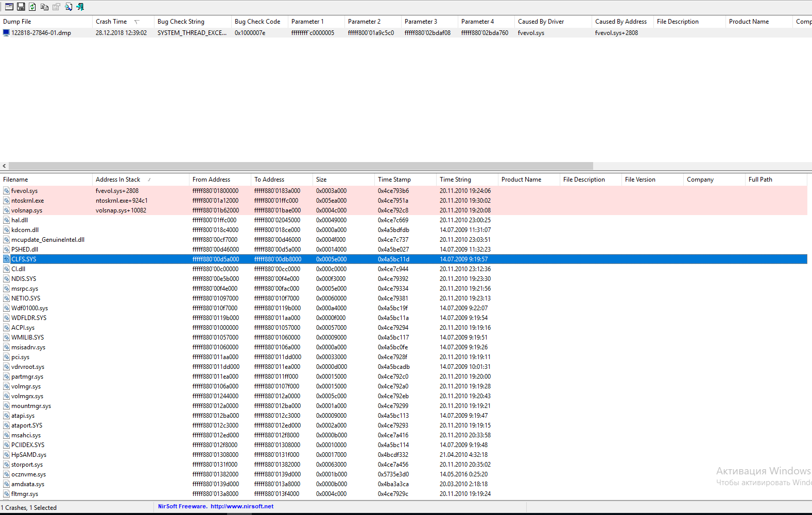This screenshot has width=812, height=515.
Task: Click the From Address column header
Action: coord(220,180)
